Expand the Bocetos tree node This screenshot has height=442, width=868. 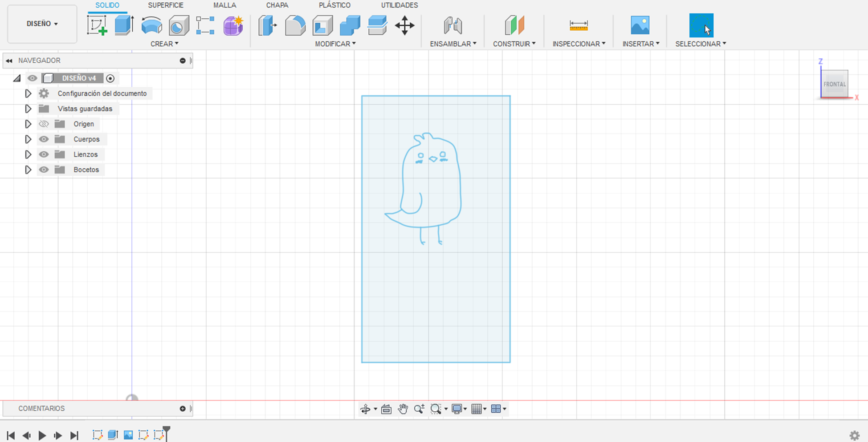(x=28, y=170)
